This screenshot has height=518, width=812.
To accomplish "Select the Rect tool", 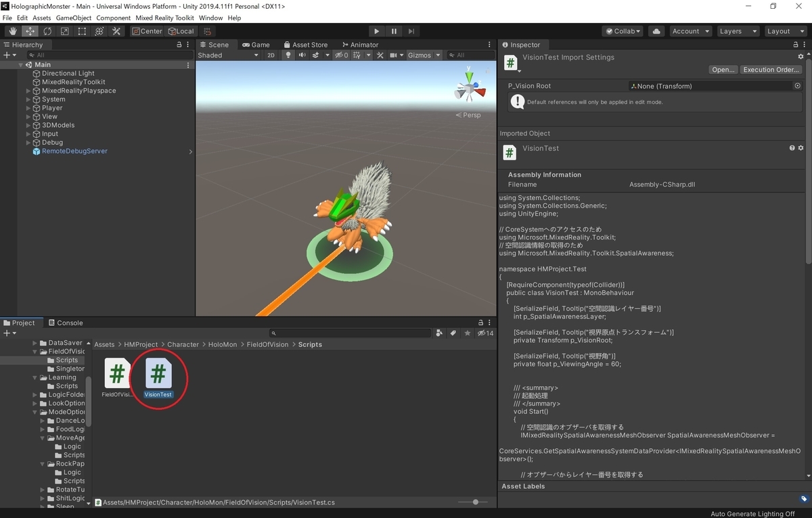I will coord(82,31).
